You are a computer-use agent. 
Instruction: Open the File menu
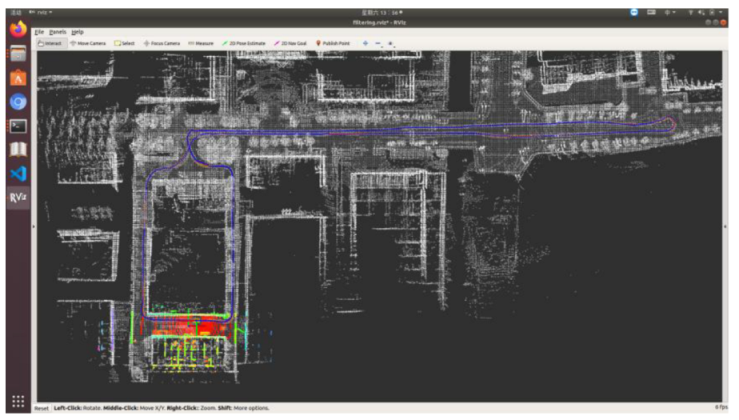coord(40,32)
